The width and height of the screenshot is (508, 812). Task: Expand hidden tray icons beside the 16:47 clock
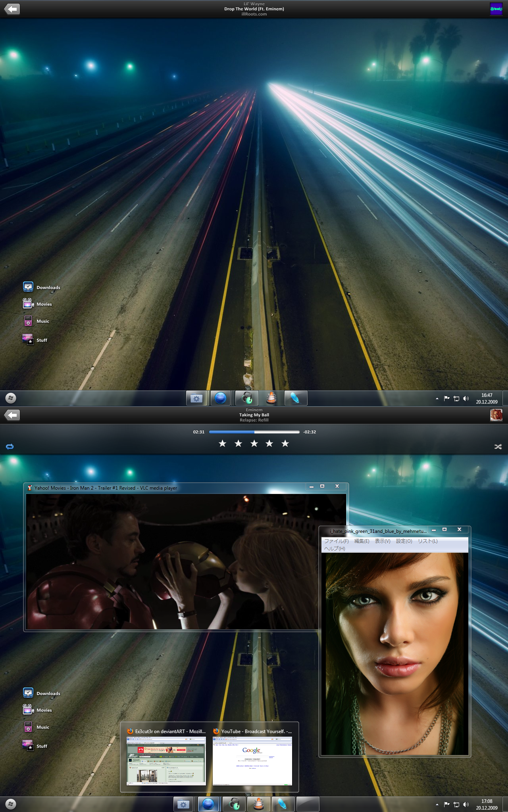pyautogui.click(x=437, y=398)
